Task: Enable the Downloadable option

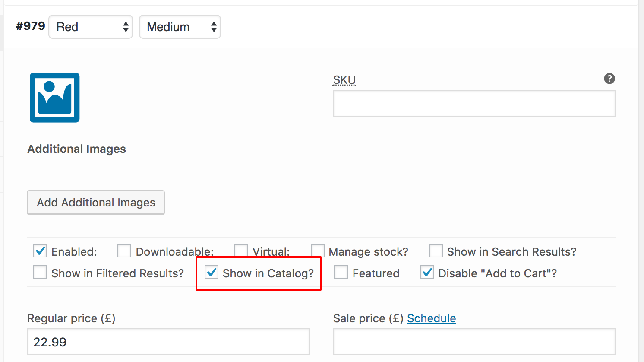Action: tap(124, 251)
